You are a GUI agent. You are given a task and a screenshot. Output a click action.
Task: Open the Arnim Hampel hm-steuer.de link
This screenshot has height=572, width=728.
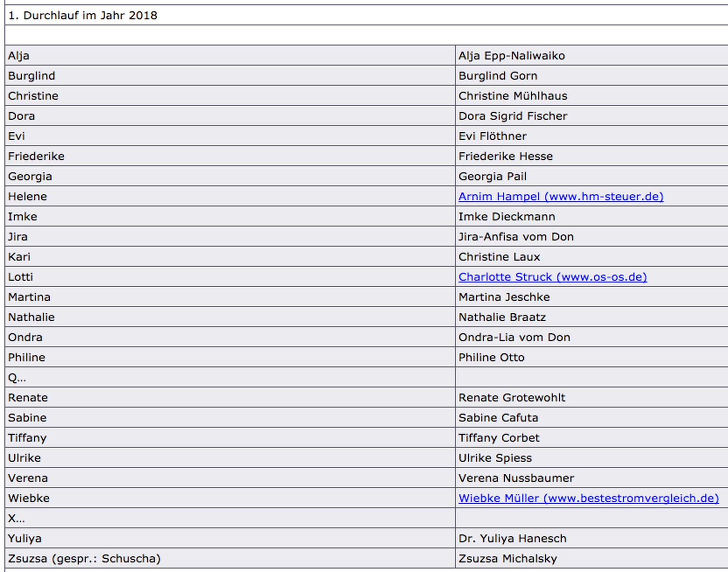click(561, 196)
